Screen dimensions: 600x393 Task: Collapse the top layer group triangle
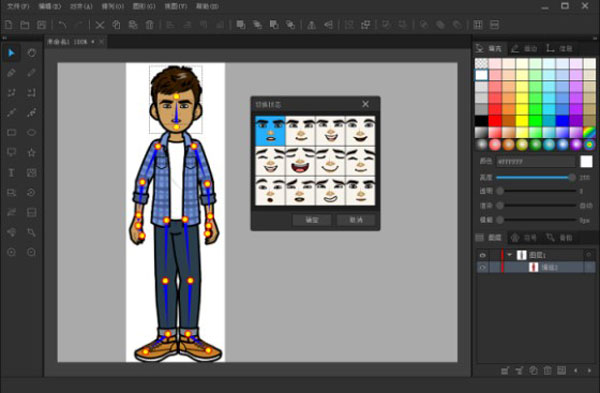click(509, 254)
